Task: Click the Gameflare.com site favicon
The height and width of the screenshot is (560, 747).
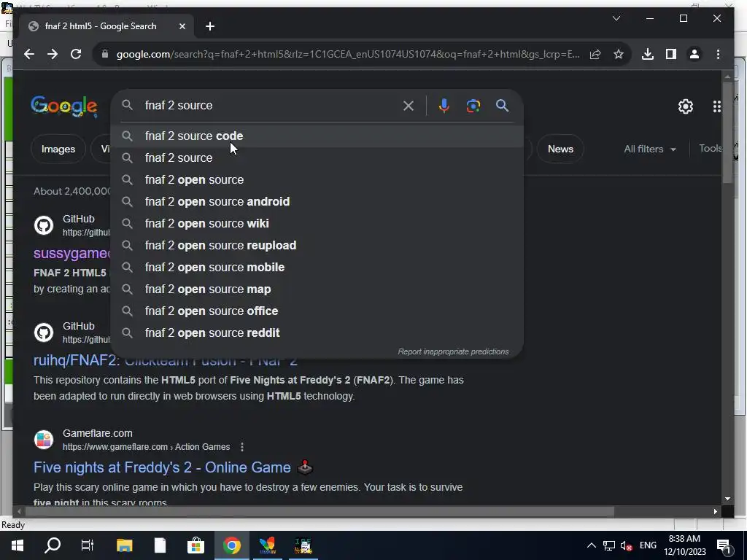Action: tap(44, 440)
